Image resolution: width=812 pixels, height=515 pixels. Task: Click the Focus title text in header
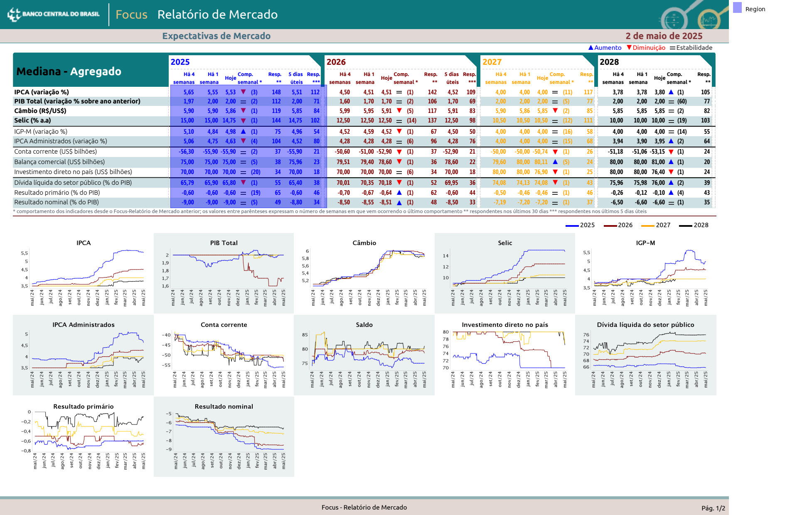131,15
